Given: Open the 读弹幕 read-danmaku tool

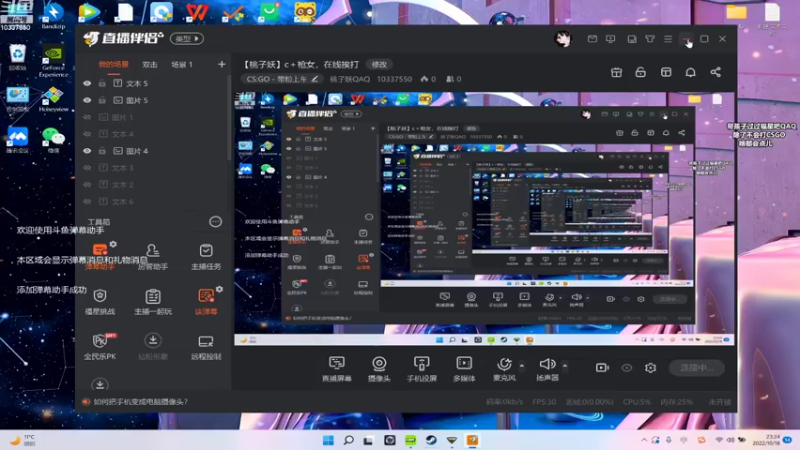Looking at the screenshot, I should (206, 302).
